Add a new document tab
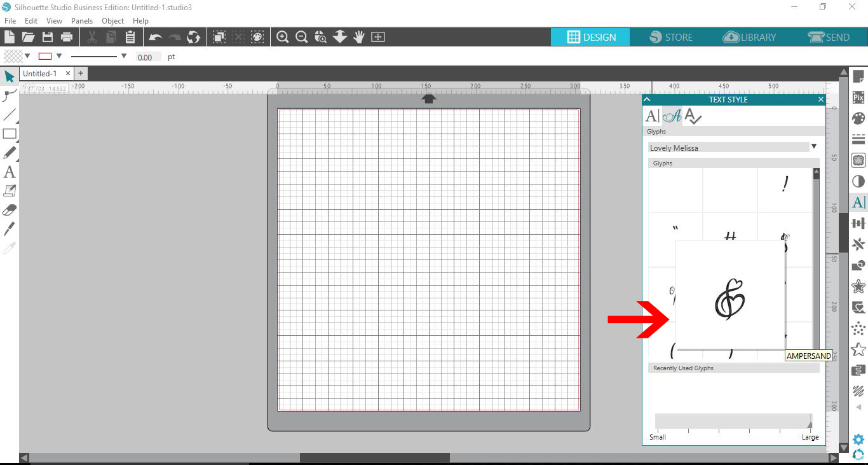Image resolution: width=868 pixels, height=465 pixels. click(x=81, y=74)
